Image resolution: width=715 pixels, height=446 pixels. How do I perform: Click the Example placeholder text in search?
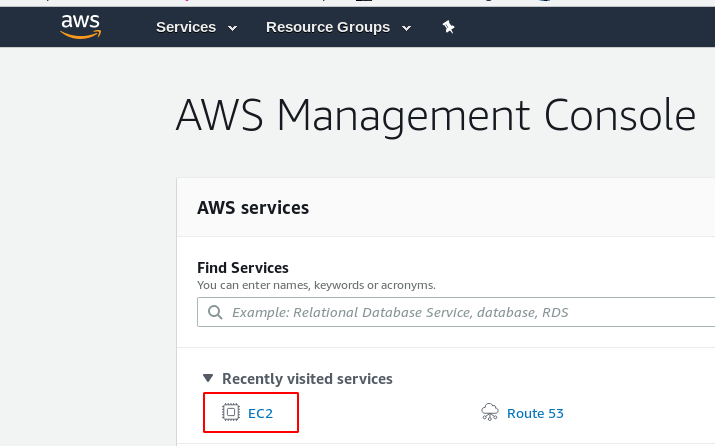point(400,312)
